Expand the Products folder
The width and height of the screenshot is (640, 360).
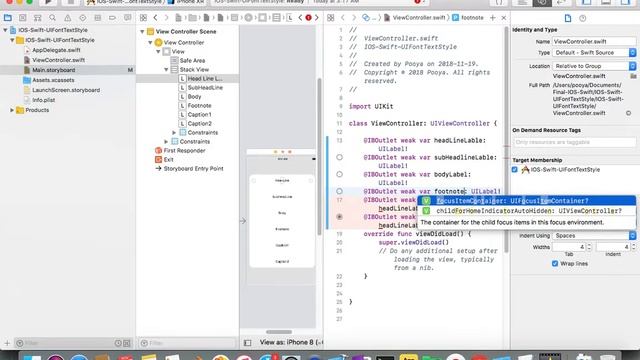[12, 110]
